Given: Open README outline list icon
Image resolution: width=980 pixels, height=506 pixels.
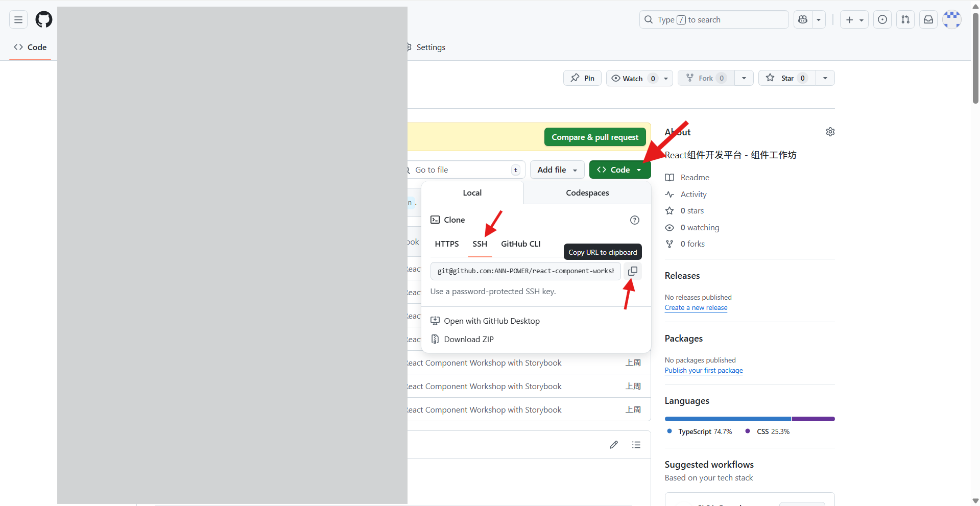Looking at the screenshot, I should [636, 445].
